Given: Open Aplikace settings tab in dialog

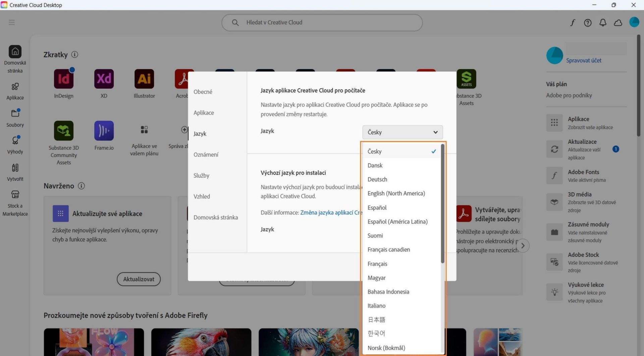Looking at the screenshot, I should [204, 113].
